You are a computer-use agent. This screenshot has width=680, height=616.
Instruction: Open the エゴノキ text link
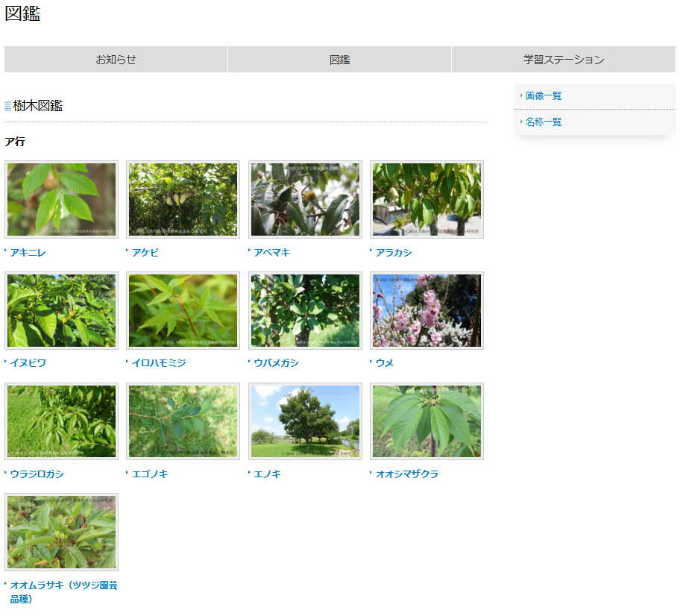tap(150, 474)
